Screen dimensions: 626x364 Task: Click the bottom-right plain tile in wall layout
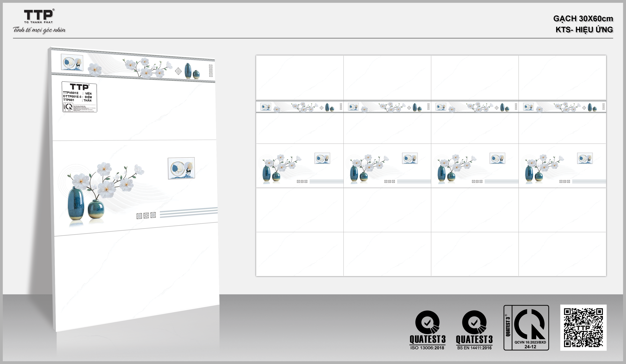(562, 254)
